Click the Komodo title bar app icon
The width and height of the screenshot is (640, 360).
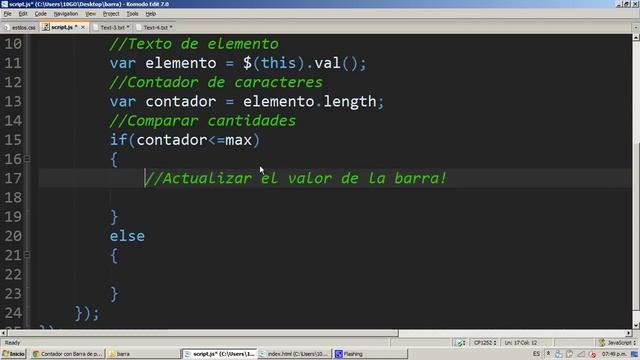[x=4, y=4]
